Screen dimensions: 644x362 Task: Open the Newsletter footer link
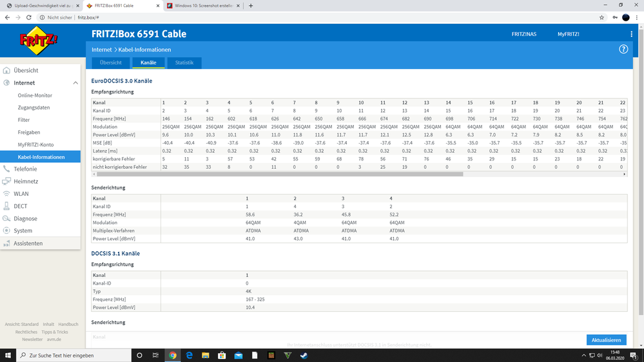pos(32,339)
